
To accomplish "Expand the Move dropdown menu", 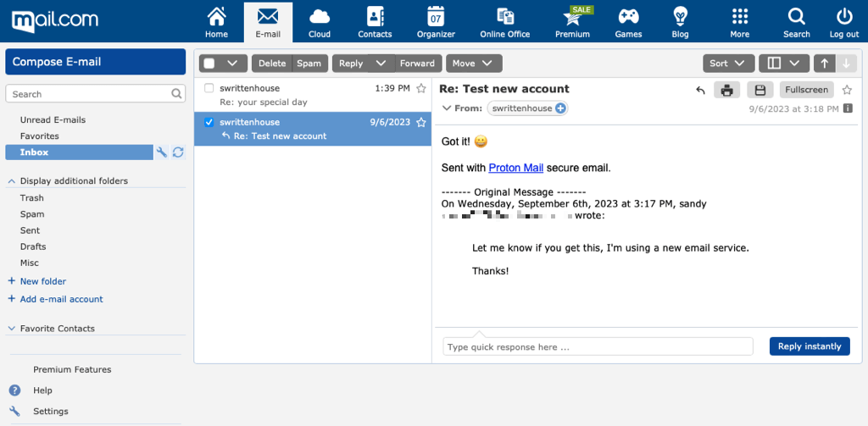I will pyautogui.click(x=474, y=64).
